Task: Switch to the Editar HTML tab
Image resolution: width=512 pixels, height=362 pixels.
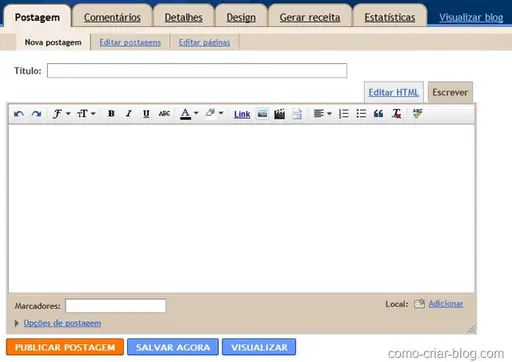Action: pos(394,92)
